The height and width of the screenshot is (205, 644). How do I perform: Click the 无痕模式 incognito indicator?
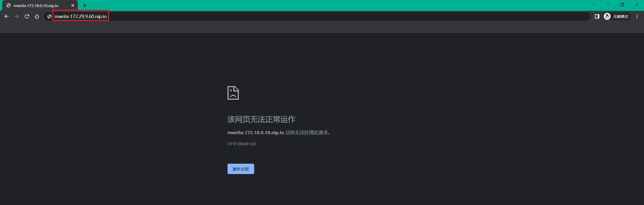(617, 16)
